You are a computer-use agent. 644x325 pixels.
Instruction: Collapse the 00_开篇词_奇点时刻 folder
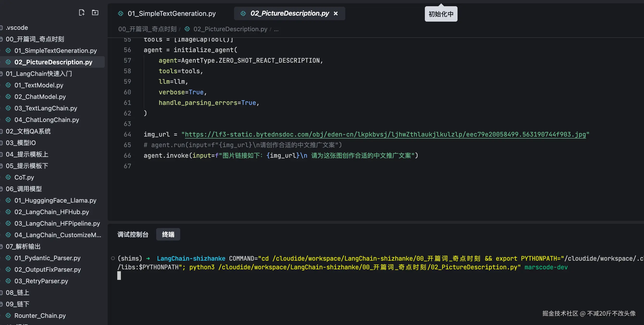click(x=35, y=39)
